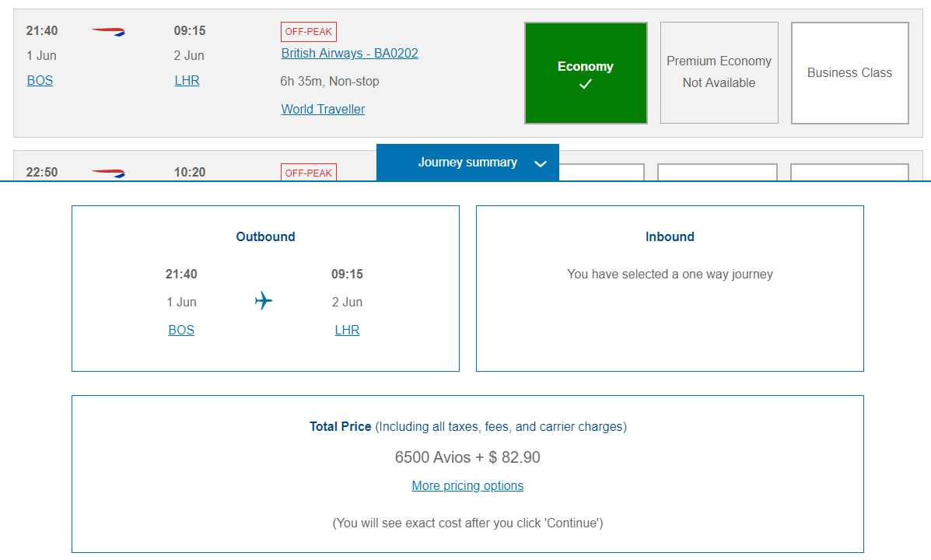The image size is (931, 560).
Task: Click the Inbound heading in journey summary
Action: [x=670, y=237]
